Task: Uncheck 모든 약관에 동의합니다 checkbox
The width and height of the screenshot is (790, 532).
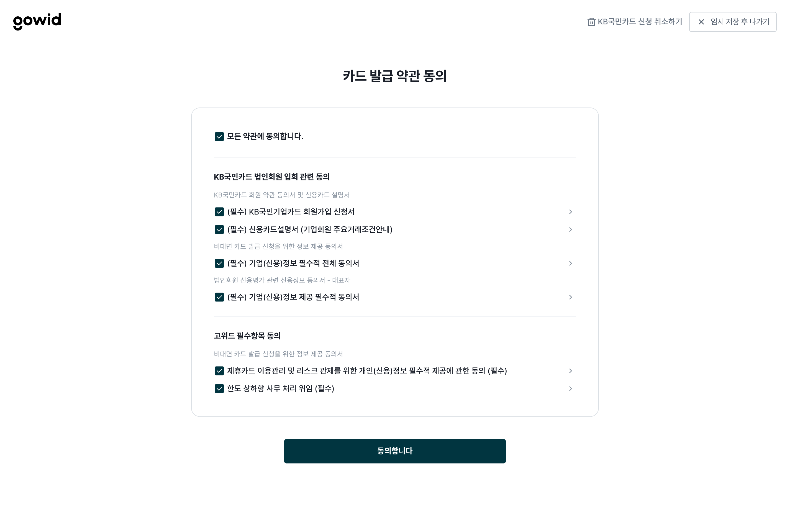Action: tap(219, 136)
